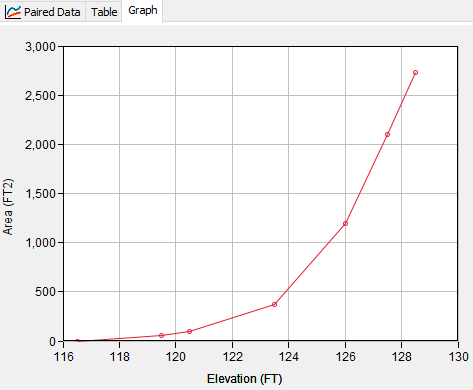Click the Elevation (FT) axis title
Screen dimensions: 473x390
tap(244, 379)
